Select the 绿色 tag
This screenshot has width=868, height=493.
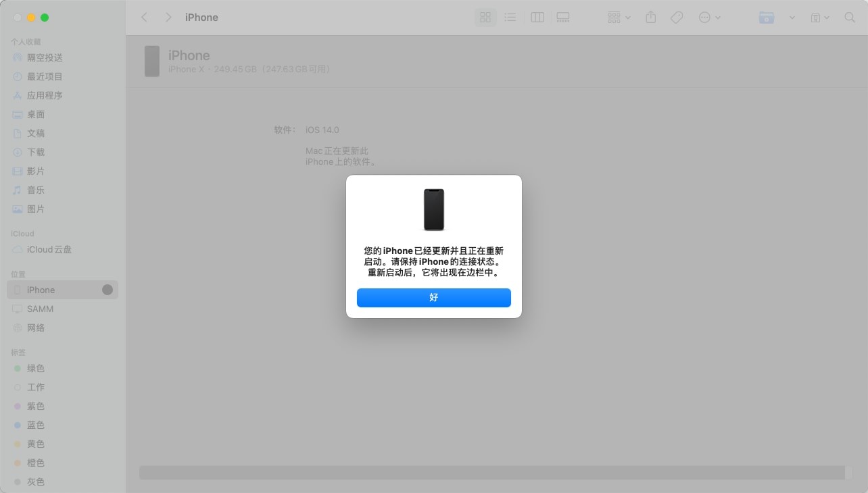pos(62,369)
